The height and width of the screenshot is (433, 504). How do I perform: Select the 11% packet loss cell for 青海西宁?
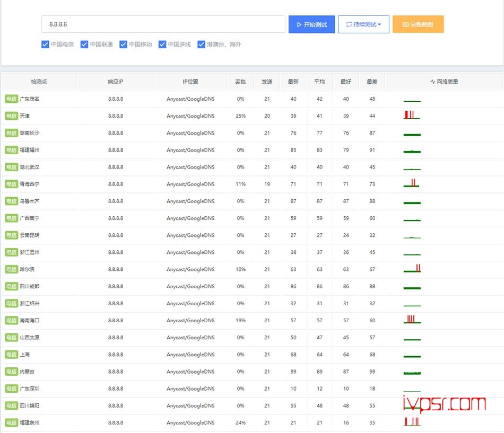[x=240, y=184]
